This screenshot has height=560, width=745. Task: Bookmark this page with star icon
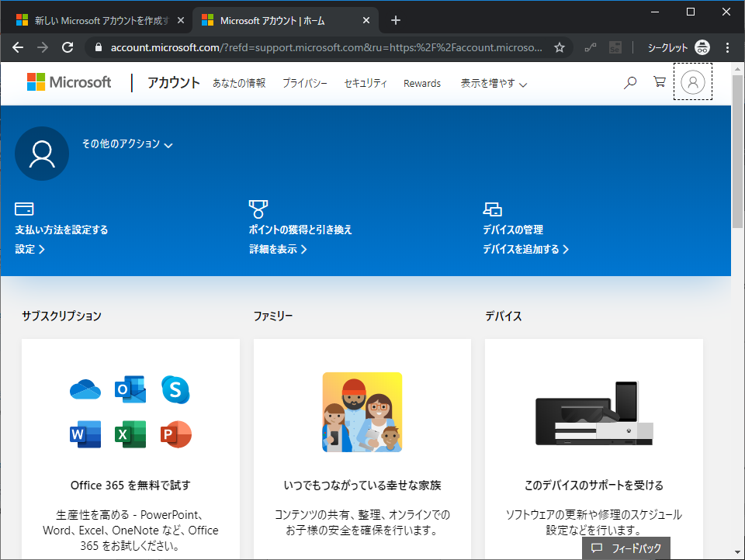click(560, 47)
